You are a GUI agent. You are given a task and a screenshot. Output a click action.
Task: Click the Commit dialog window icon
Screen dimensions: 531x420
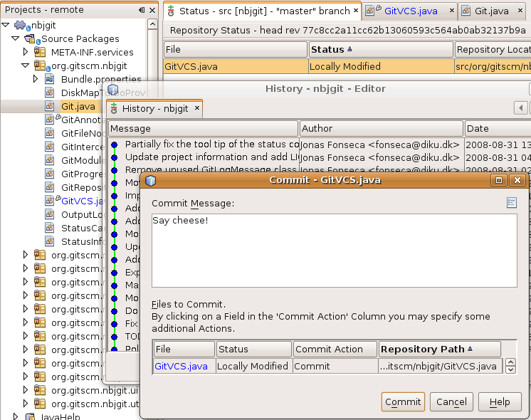(x=150, y=180)
